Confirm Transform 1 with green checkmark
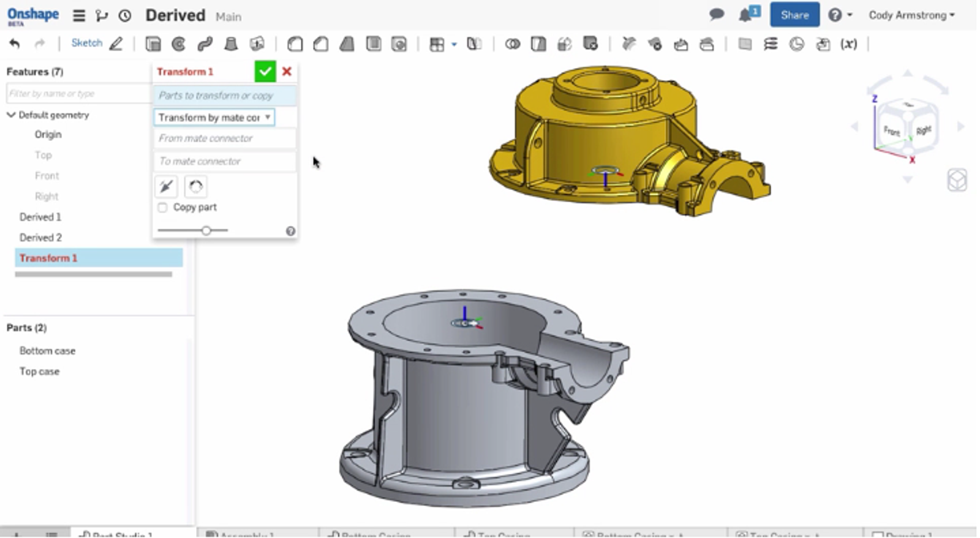980x538 pixels. (x=265, y=72)
